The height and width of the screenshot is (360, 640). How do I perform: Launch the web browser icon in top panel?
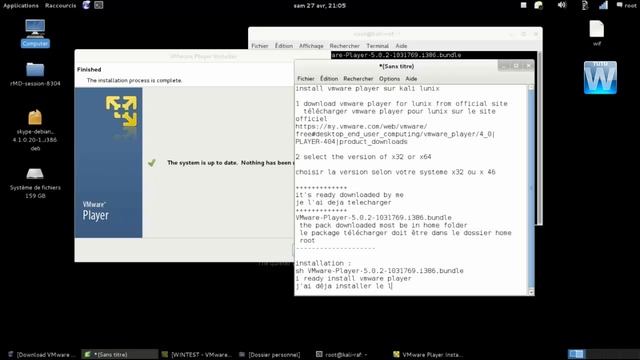click(86, 5)
